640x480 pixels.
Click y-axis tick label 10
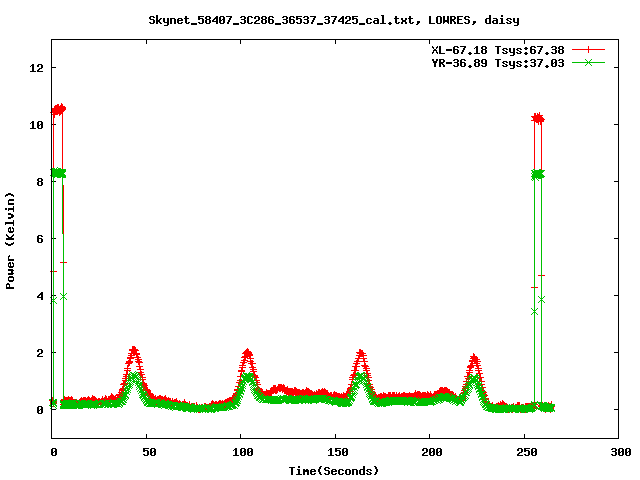(36, 124)
